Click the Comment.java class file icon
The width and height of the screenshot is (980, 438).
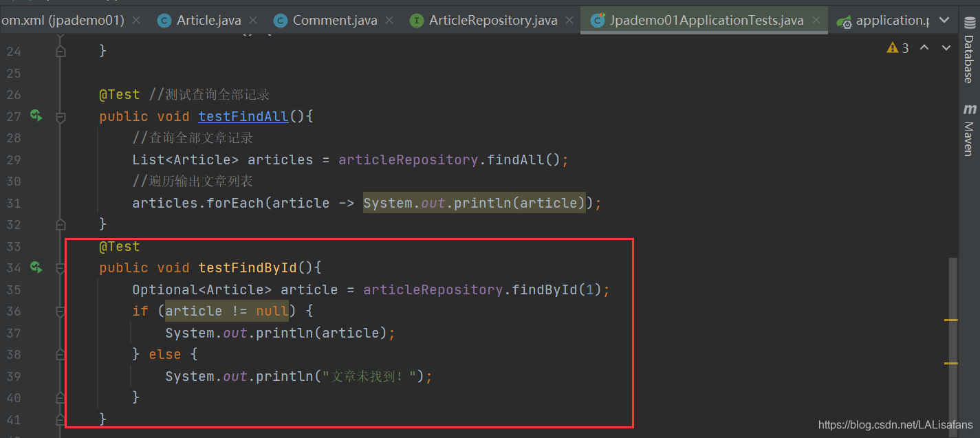(281, 21)
